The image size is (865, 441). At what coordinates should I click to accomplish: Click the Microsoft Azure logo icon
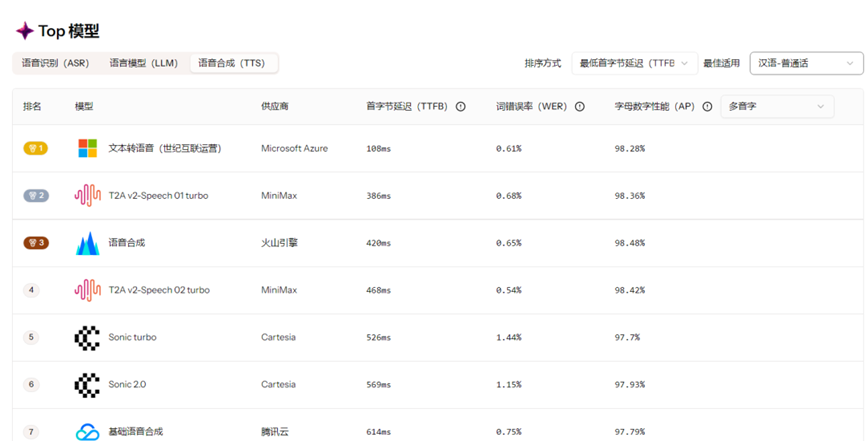(x=88, y=148)
